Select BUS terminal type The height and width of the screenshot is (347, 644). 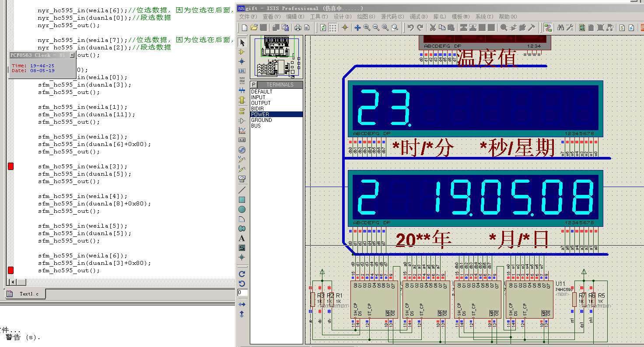pyautogui.click(x=276, y=126)
